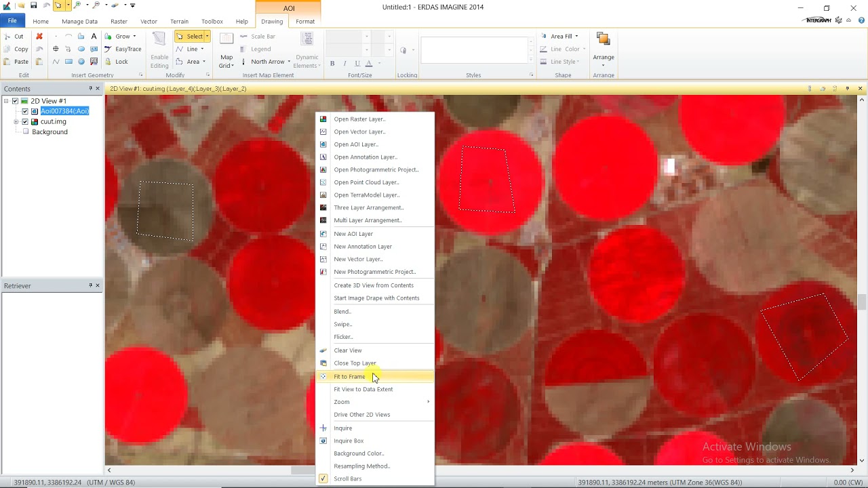The height and width of the screenshot is (488, 868).
Task: Open the Line dropdown in Modify group
Action: (202, 49)
